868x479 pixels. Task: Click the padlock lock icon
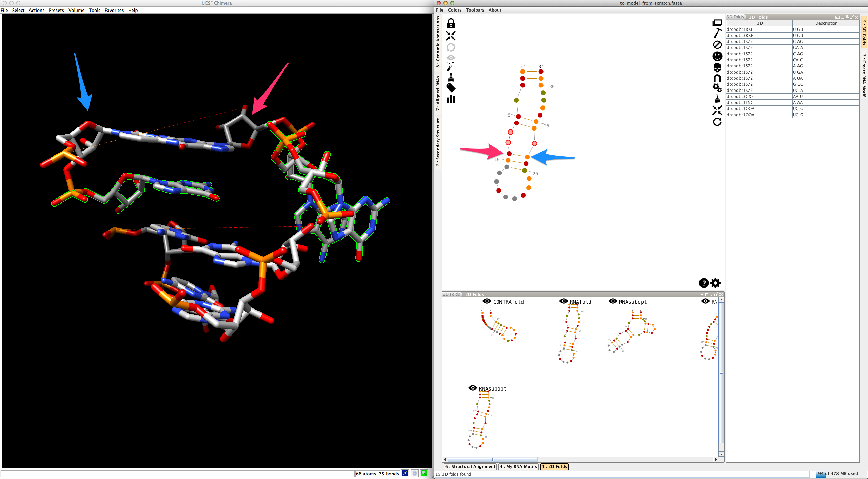[x=451, y=23]
